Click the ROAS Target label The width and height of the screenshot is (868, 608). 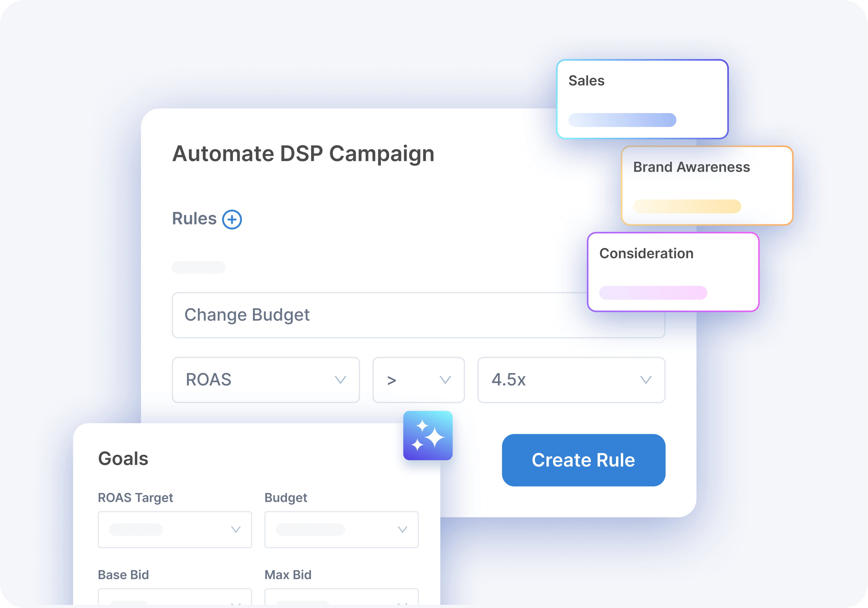[135, 498]
